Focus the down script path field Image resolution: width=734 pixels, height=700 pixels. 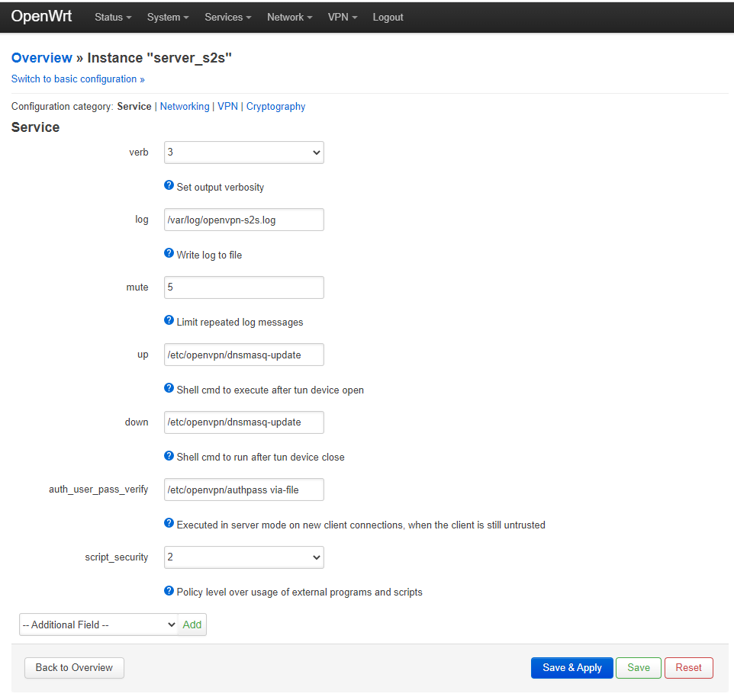pyautogui.click(x=244, y=422)
